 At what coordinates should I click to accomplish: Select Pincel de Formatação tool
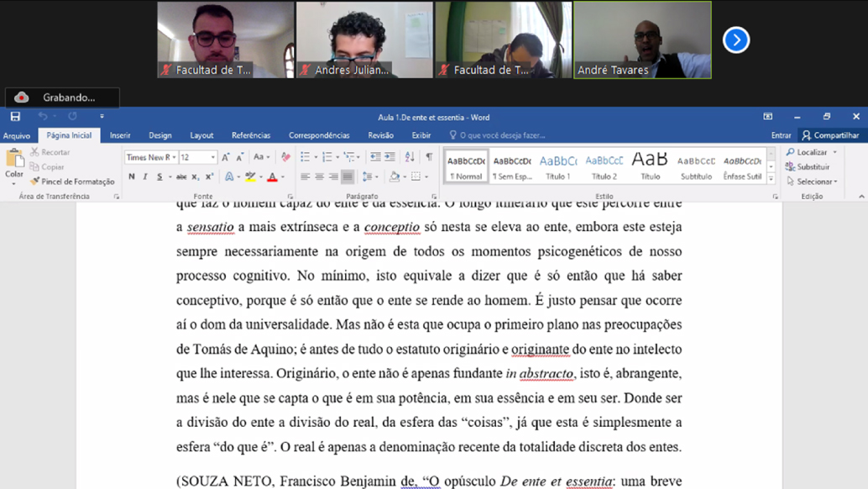[72, 181]
